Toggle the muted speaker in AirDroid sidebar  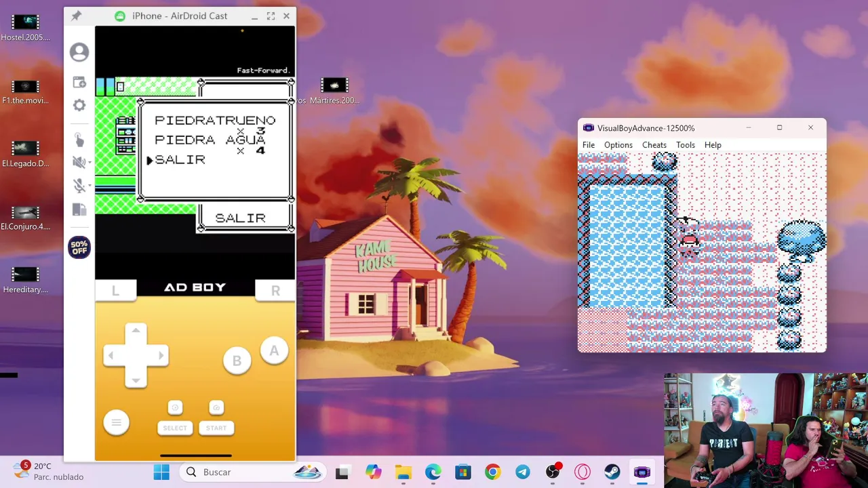[78, 162]
